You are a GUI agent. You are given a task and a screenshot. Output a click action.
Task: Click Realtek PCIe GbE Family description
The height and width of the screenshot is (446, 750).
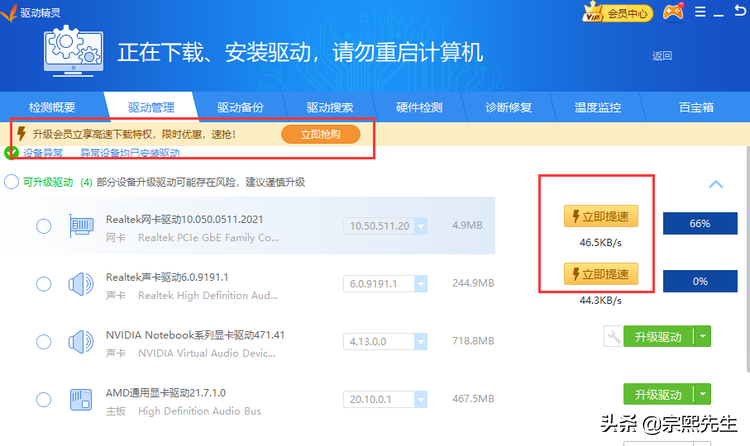coord(208,238)
